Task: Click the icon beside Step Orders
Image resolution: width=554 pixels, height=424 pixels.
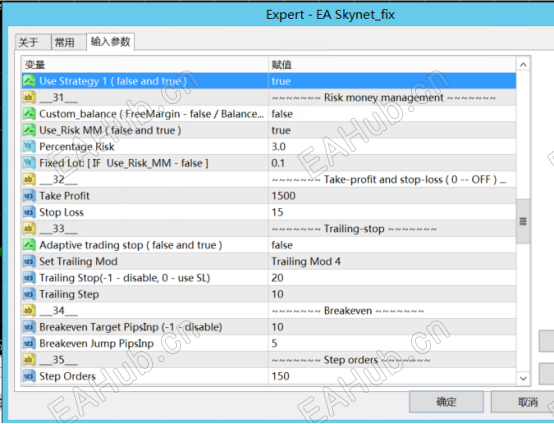Action: (29, 376)
